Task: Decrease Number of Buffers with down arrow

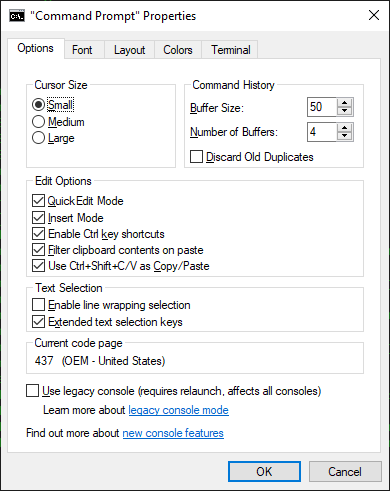Action: pyautogui.click(x=345, y=136)
